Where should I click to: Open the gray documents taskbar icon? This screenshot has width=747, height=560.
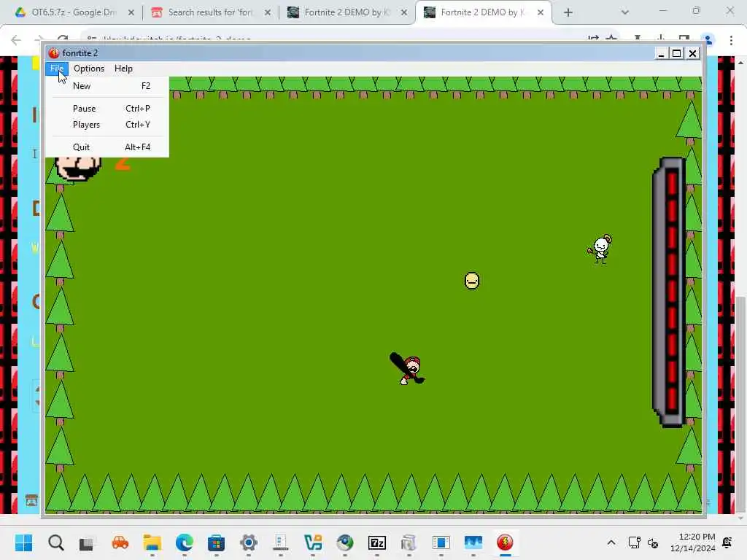pyautogui.click(x=409, y=542)
